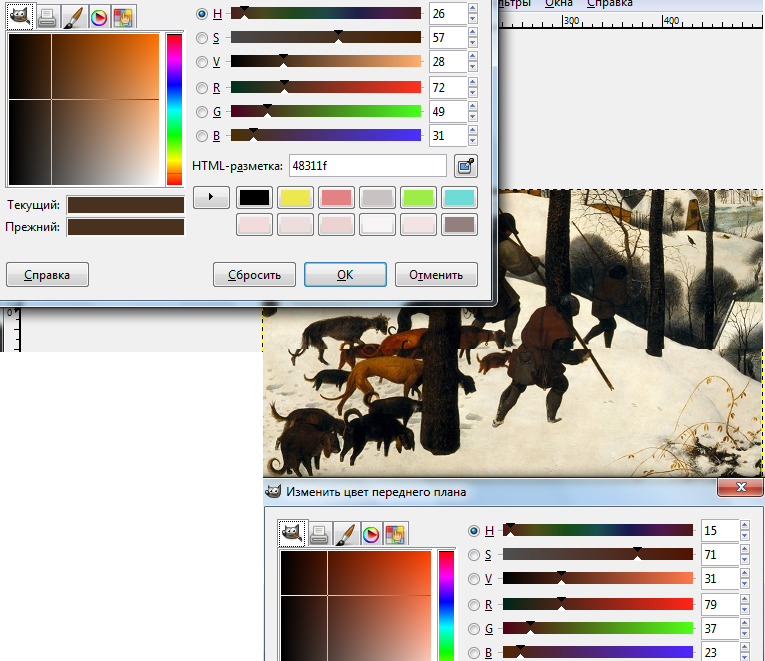
Task: Click the vertical rainbow hue strip in top dialog
Action: tap(174, 110)
